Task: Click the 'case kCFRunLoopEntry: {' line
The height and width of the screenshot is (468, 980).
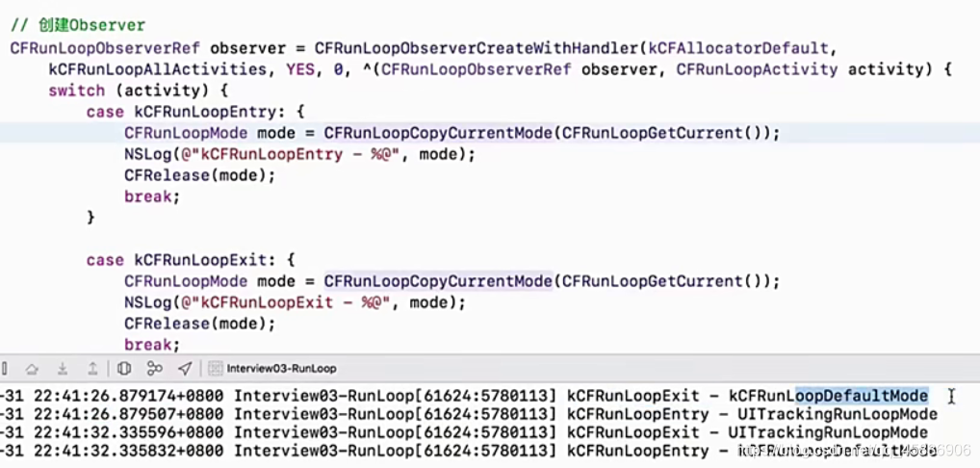Action: pyautogui.click(x=195, y=112)
